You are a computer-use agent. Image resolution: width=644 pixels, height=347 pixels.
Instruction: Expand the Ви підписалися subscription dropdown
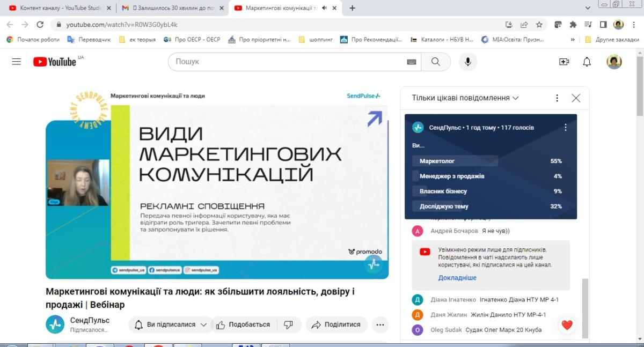[x=171, y=324]
